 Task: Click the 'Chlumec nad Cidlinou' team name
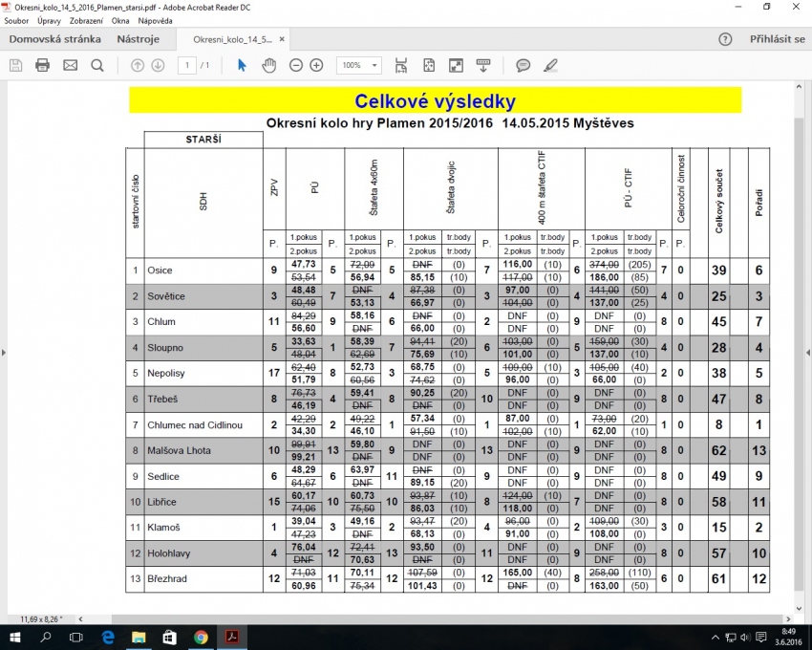coord(195,425)
